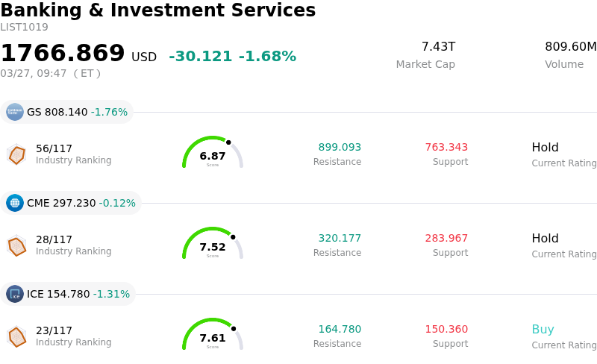Viewport: 597px width, 364px height.
Task: Click the ICE 7.61 score gauge
Action: (x=213, y=335)
